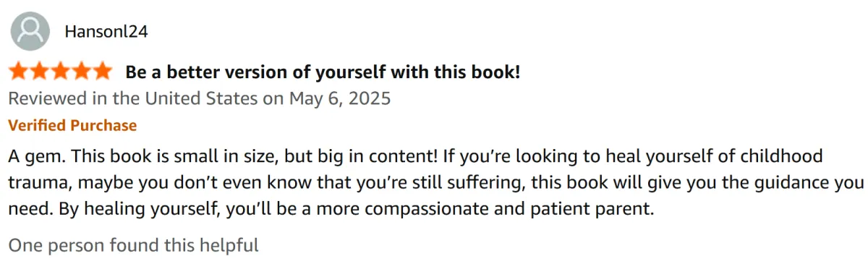Click the second orange rating star
This screenshot has height=264, width=868.
pos(40,71)
